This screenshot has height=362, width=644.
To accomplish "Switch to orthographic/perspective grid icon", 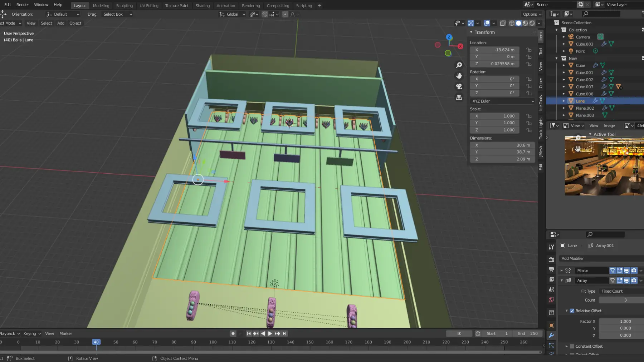I will point(459,97).
